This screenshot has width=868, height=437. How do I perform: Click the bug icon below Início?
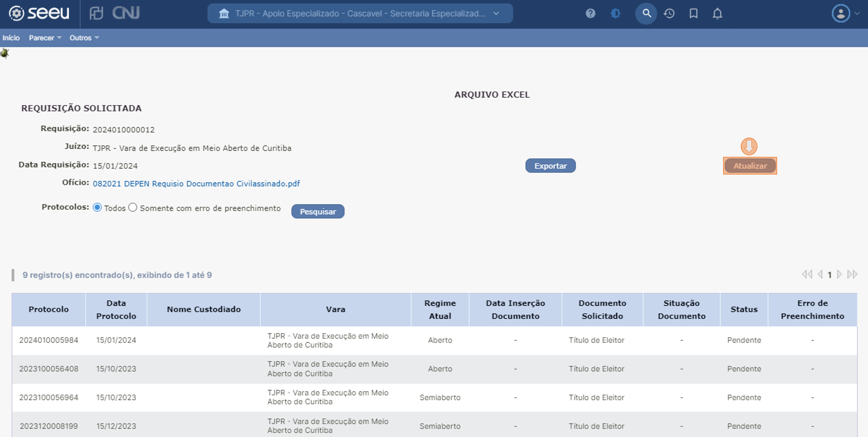[4, 53]
